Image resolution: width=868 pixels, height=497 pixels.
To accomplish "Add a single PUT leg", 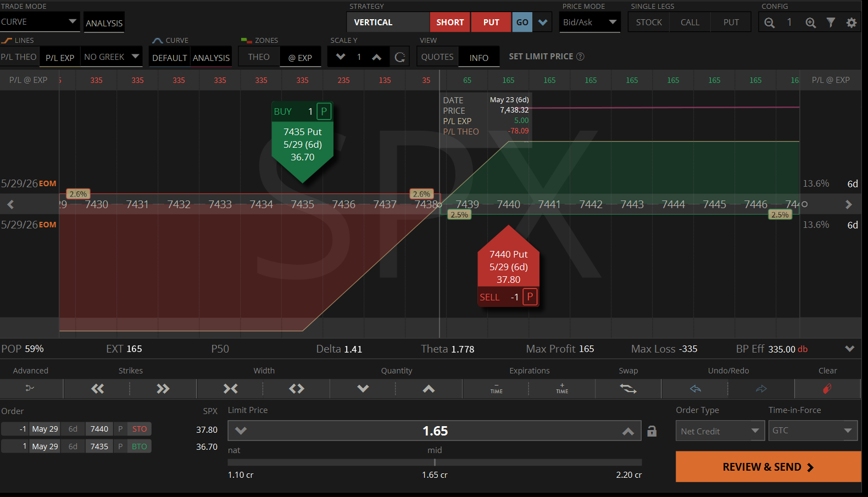I will (x=731, y=23).
